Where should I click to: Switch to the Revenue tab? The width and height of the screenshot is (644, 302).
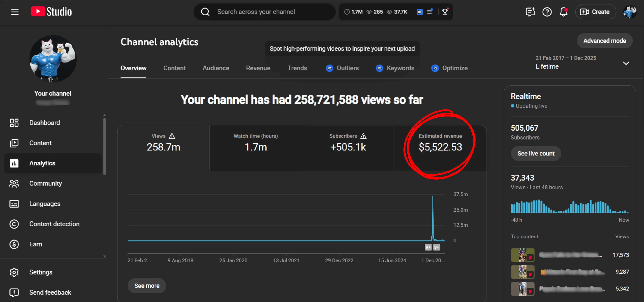pos(258,68)
